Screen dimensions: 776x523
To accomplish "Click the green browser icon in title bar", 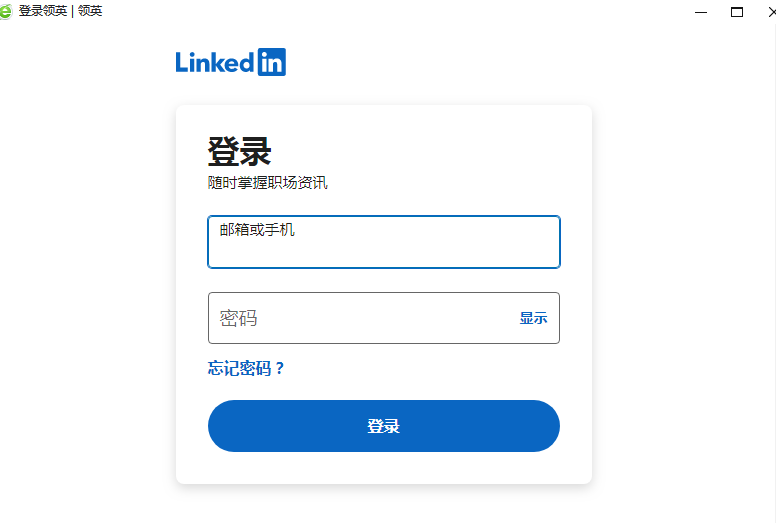I will (x=7, y=11).
